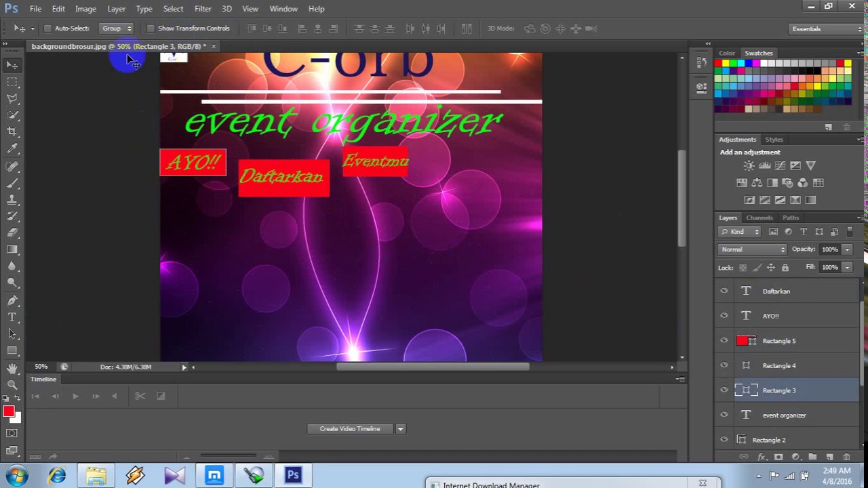Open the status bar info arrow
868x488 pixels.
pos(184,367)
